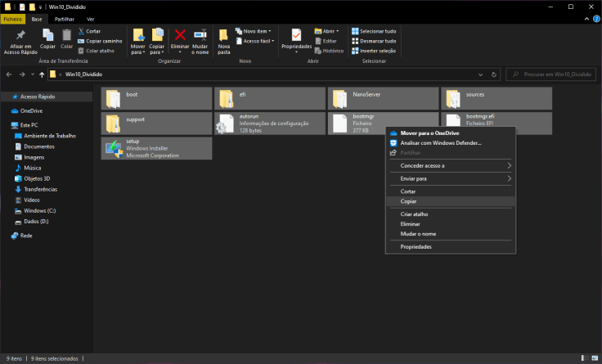Click the Nova pasta icon in ribbon
Screen dimensions: 602x364
pyautogui.click(x=224, y=34)
